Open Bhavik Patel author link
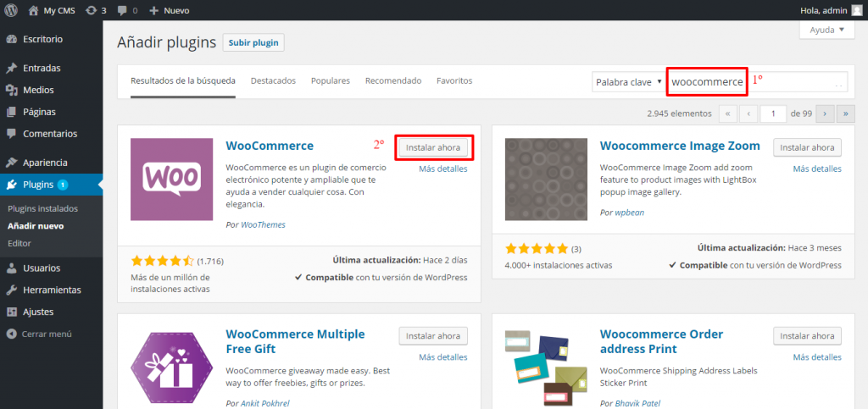 tap(637, 403)
